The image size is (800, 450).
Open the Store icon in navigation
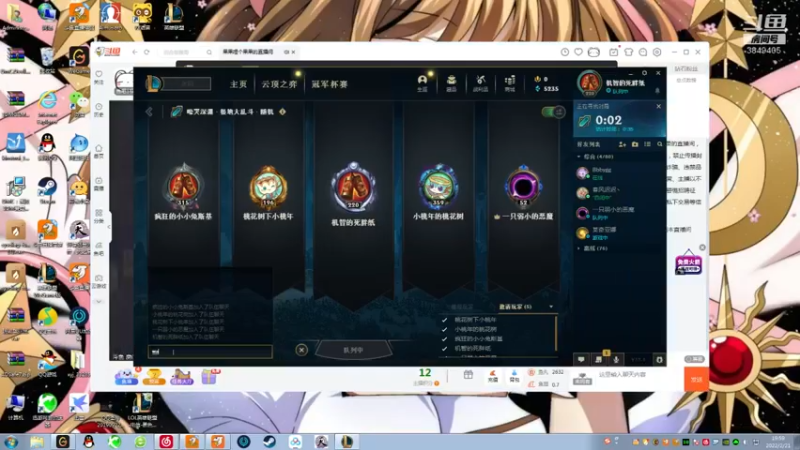tap(510, 83)
